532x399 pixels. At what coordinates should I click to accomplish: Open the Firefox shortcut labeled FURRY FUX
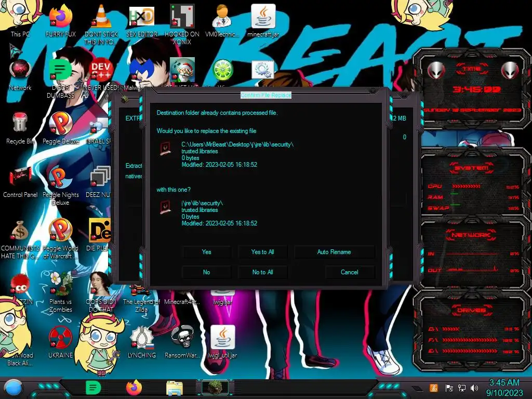[x=60, y=20]
